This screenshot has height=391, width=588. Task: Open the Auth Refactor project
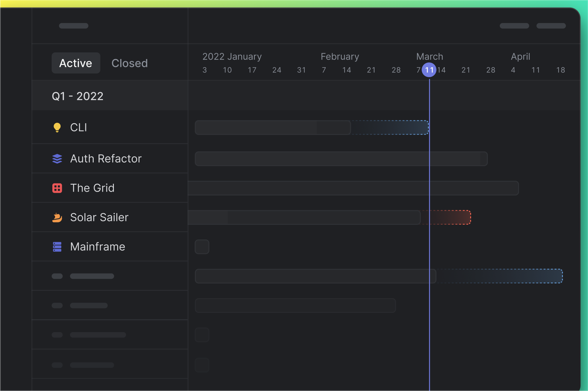(x=110, y=159)
